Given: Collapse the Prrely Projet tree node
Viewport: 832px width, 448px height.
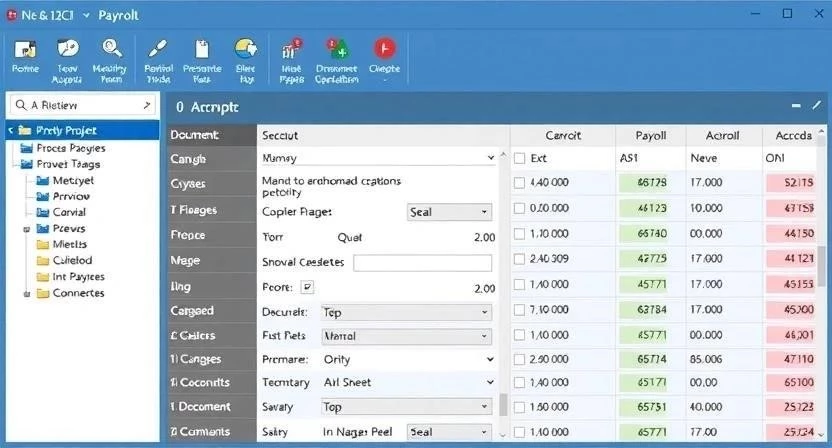Looking at the screenshot, I should [11, 131].
